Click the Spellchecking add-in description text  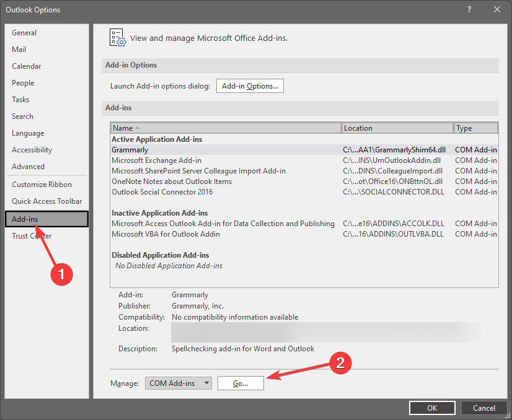coord(243,349)
